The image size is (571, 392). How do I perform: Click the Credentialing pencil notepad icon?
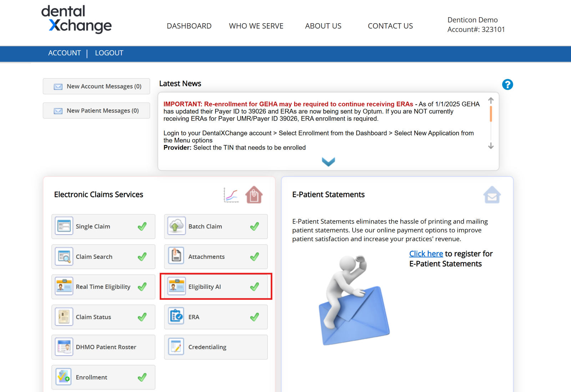click(x=176, y=346)
